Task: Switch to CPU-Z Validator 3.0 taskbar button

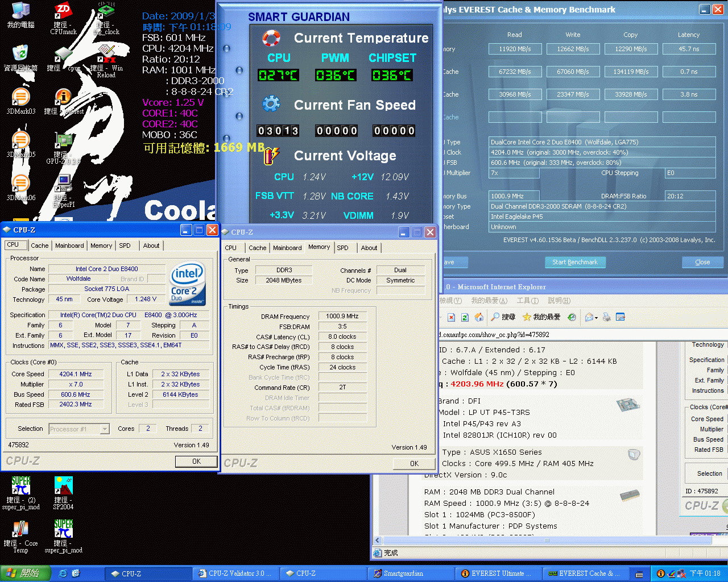Action: (x=237, y=573)
